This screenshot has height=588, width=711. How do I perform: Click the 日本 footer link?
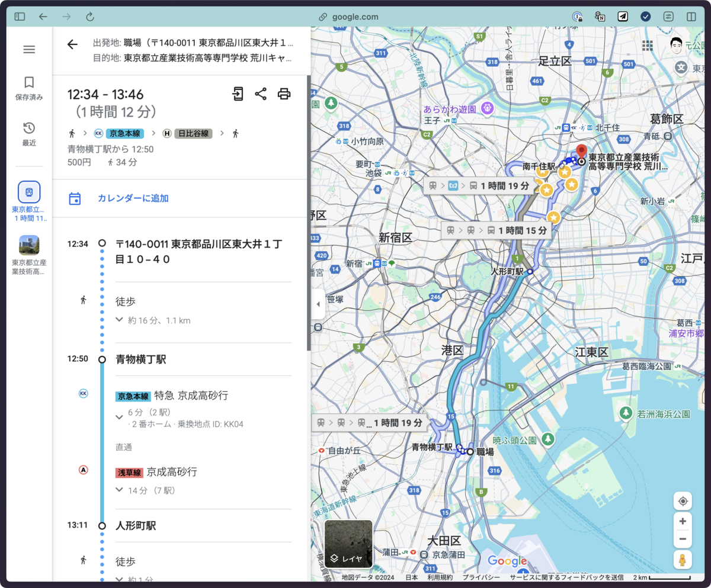(x=411, y=577)
